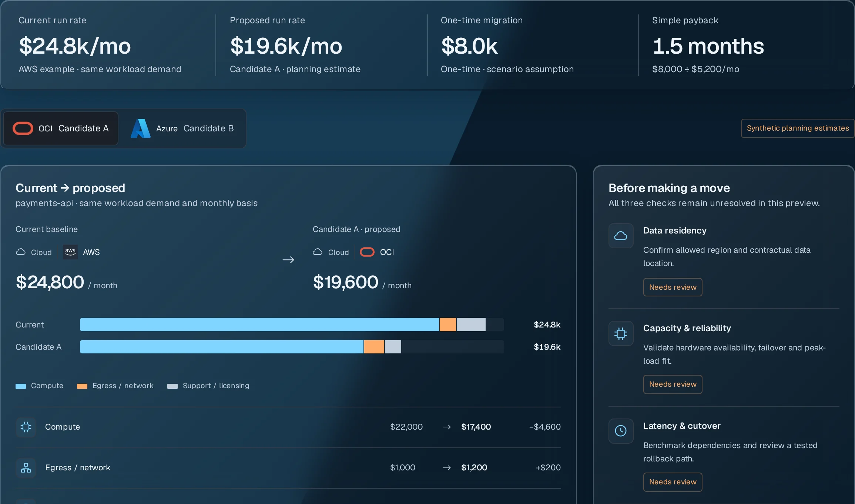Click the "$8,000 ÷ $5,200/mo" payback formula
855x504 pixels.
pos(696,69)
